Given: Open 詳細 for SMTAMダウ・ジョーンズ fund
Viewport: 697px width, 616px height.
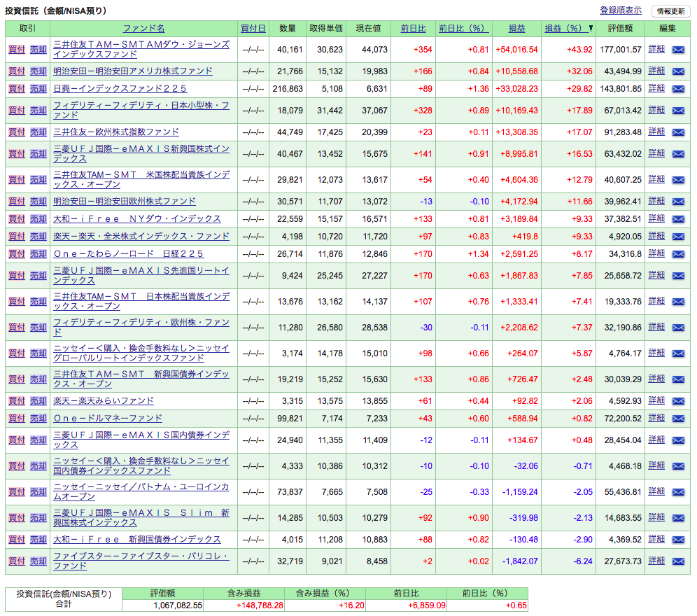Looking at the screenshot, I should click(x=656, y=50).
